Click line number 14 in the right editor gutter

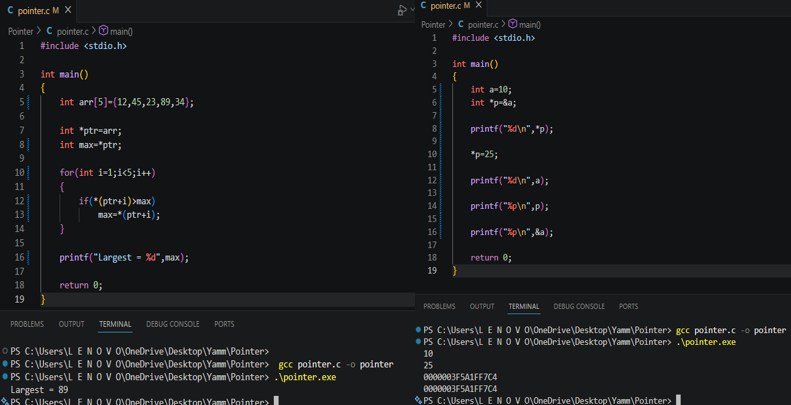[x=432, y=206]
